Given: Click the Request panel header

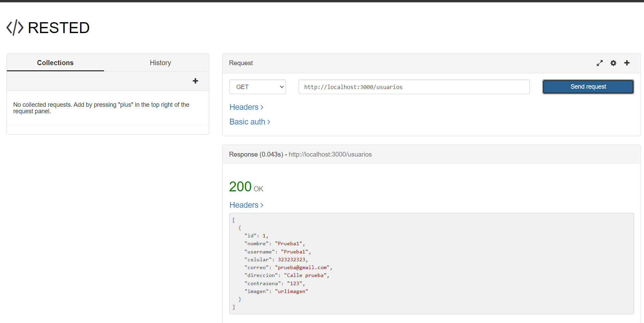Looking at the screenshot, I should click(241, 63).
